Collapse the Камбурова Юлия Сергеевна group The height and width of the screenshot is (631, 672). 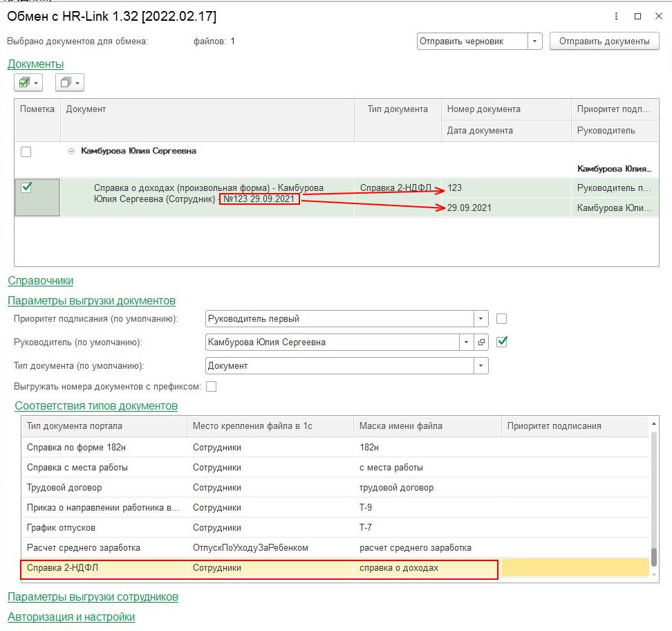click(x=72, y=151)
